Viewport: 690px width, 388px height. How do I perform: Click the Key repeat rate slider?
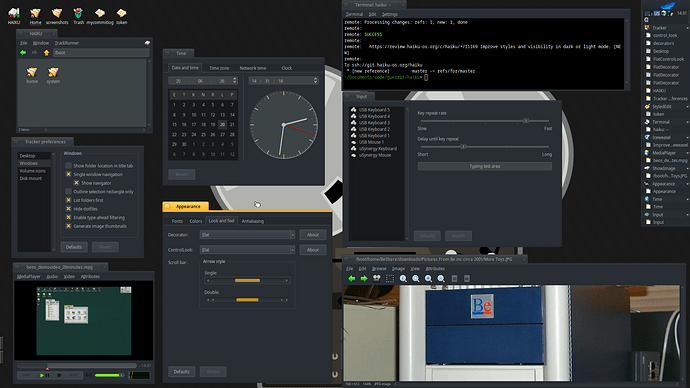point(484,121)
